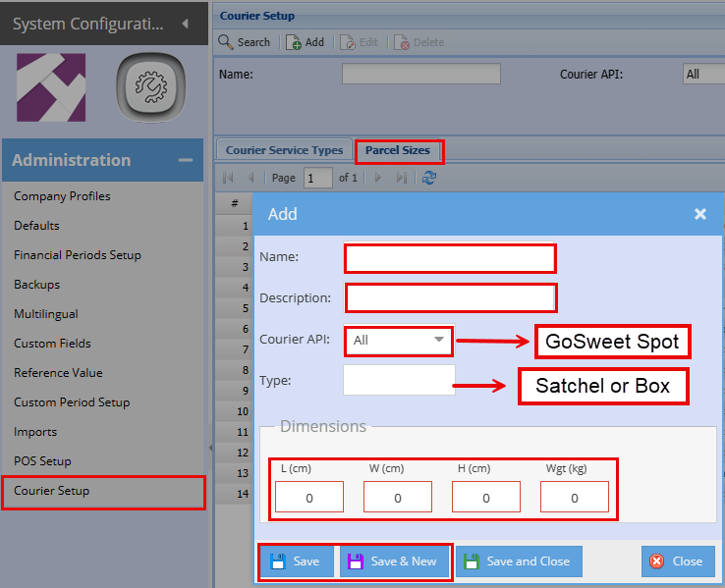This screenshot has width=725, height=588.
Task: Click the Save and Close button
Action: 519,561
